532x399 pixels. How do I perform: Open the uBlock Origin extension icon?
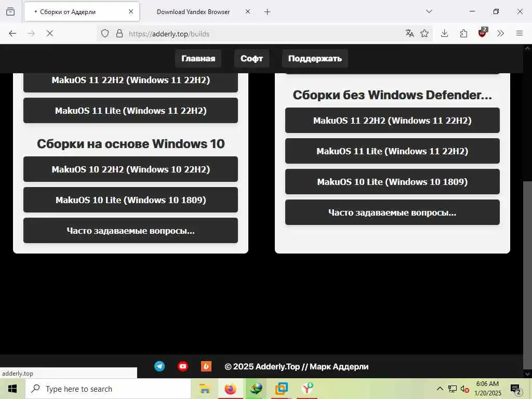[x=483, y=33]
